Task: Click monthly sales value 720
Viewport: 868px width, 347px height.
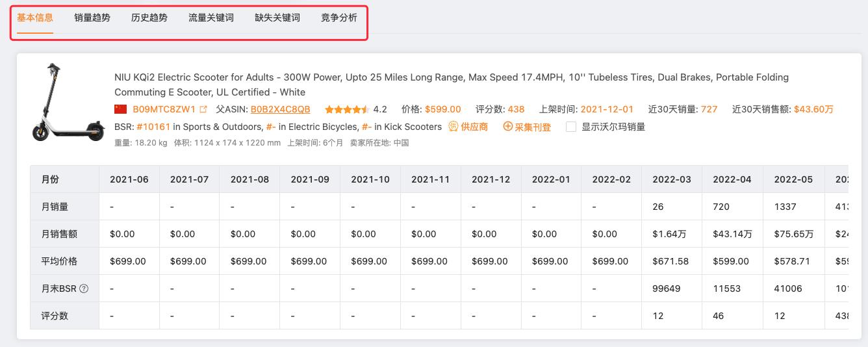Action: point(721,207)
